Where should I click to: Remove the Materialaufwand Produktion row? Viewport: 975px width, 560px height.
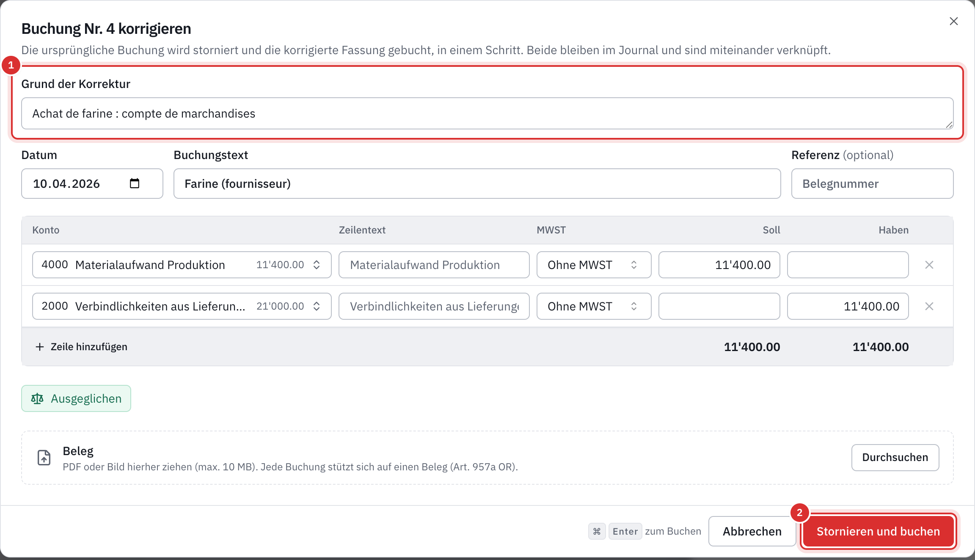pyautogui.click(x=929, y=265)
